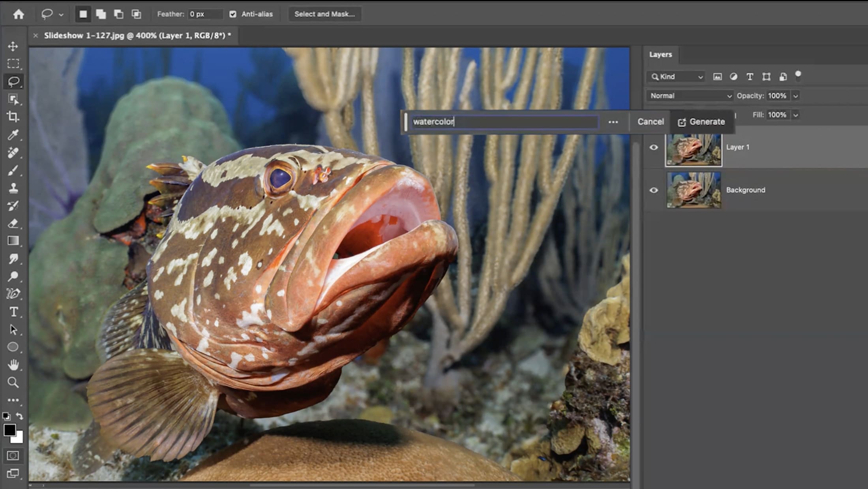Viewport: 868px width, 489px height.
Task: Switch to the Layers panel tab
Action: [660, 55]
